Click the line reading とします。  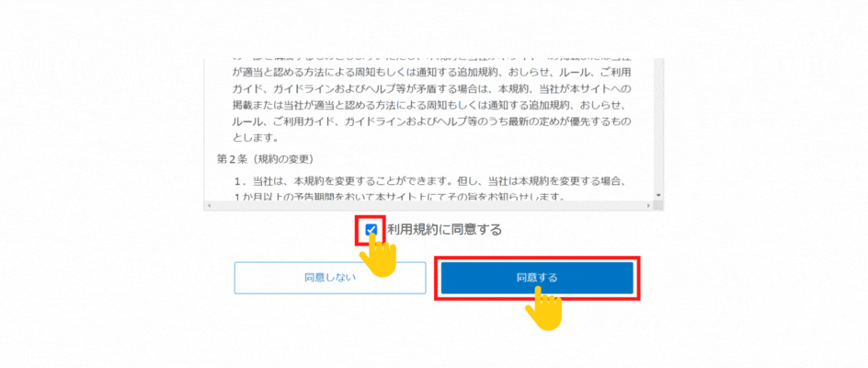257,138
